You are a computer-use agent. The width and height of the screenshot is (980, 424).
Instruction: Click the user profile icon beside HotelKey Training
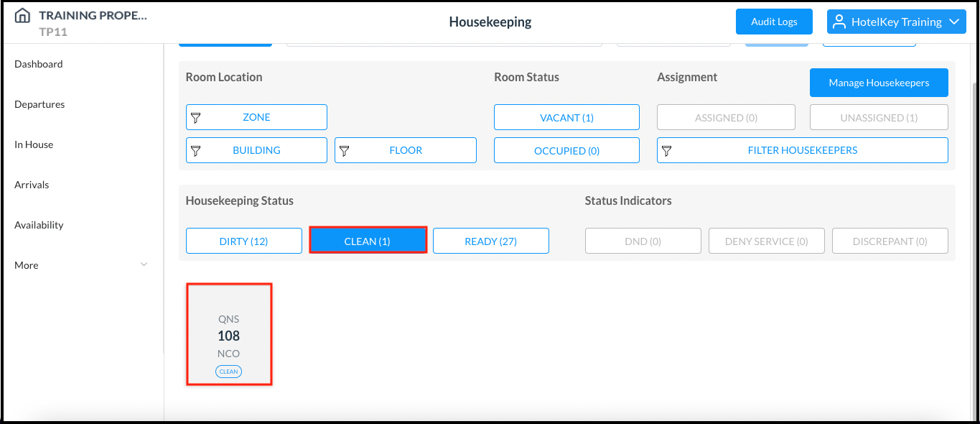point(838,22)
